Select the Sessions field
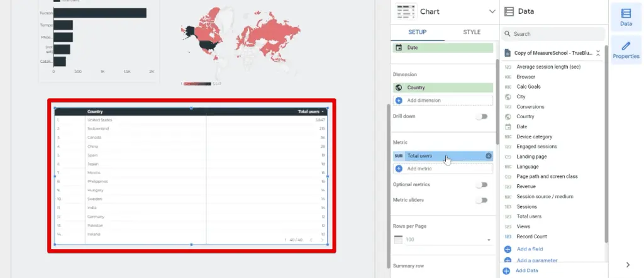 coord(526,206)
